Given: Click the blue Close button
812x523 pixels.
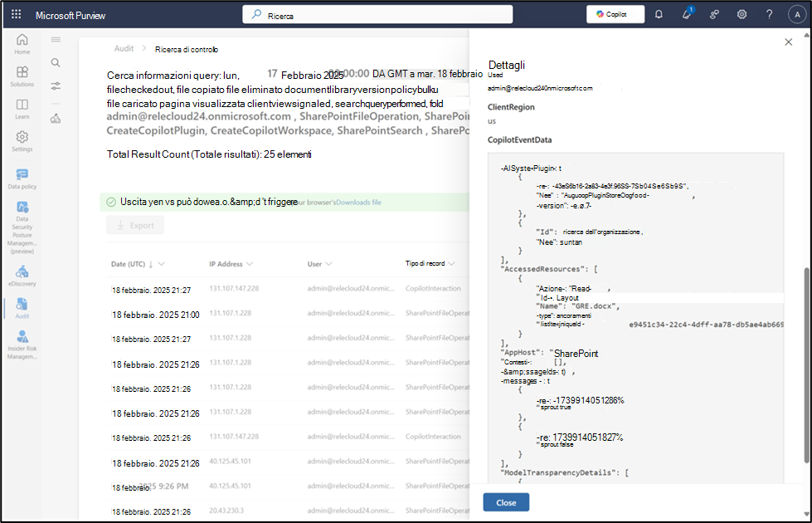Looking at the screenshot, I should click(506, 502).
